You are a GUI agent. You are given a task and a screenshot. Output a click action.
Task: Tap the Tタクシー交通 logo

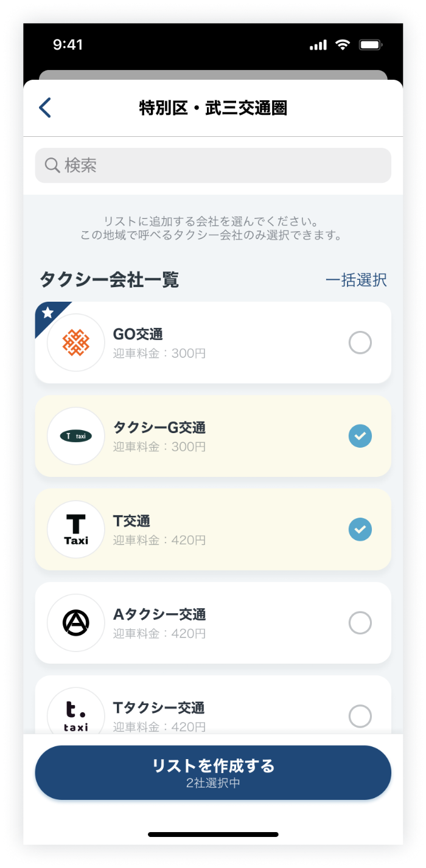[76, 715]
